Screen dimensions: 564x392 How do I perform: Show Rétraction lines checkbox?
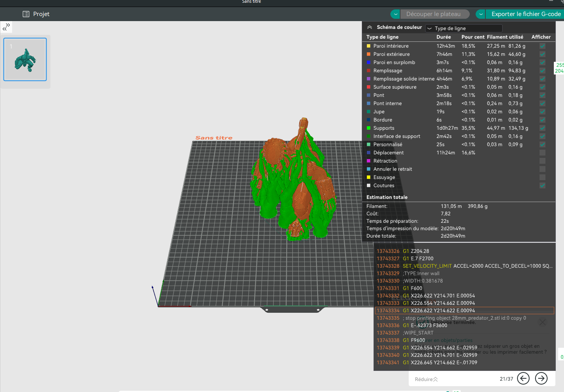click(542, 161)
